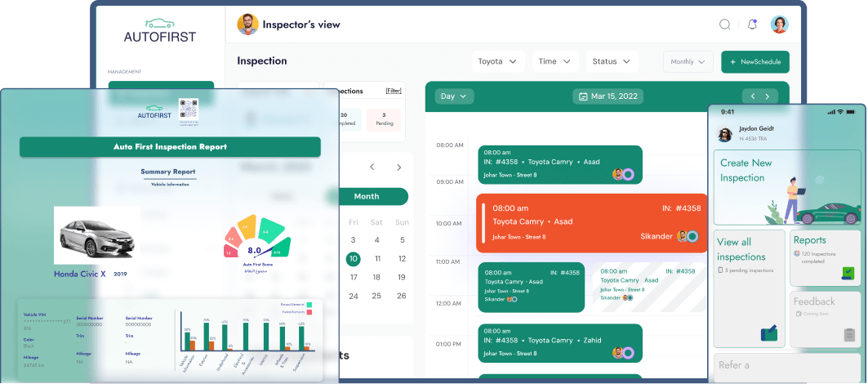Click Jaydon Geidt name on phone
This screenshot has width=868, height=384.
click(757, 128)
